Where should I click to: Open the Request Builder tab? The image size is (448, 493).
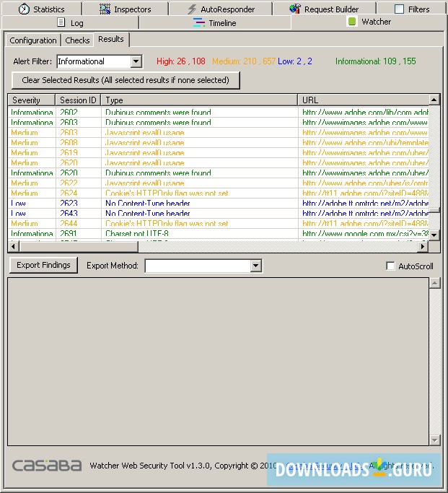point(325,9)
